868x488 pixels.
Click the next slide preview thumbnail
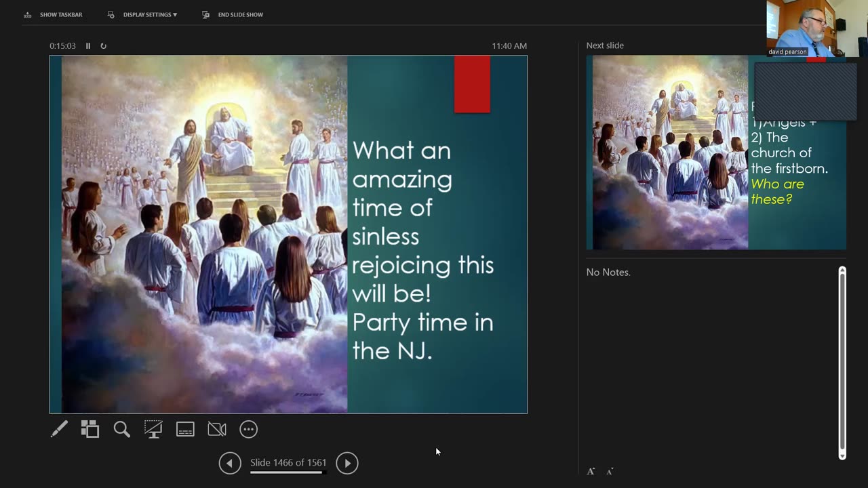pyautogui.click(x=716, y=152)
